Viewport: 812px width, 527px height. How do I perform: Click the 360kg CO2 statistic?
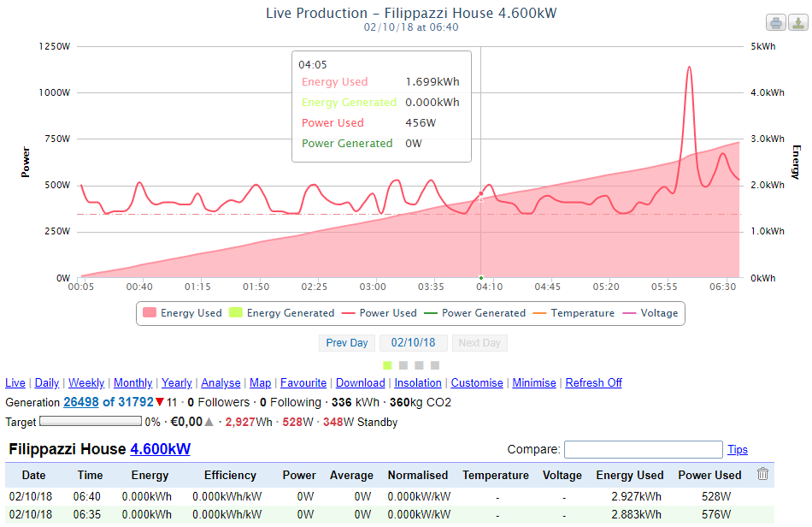(x=420, y=403)
